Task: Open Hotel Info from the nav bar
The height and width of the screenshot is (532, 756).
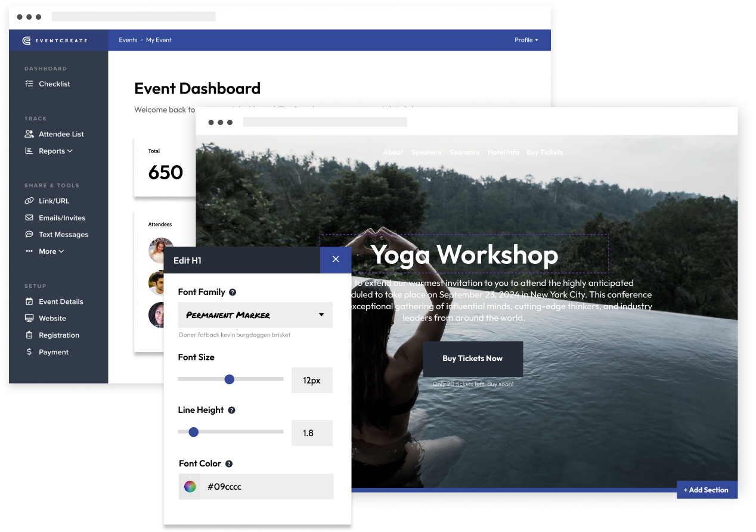Action: pyautogui.click(x=503, y=152)
